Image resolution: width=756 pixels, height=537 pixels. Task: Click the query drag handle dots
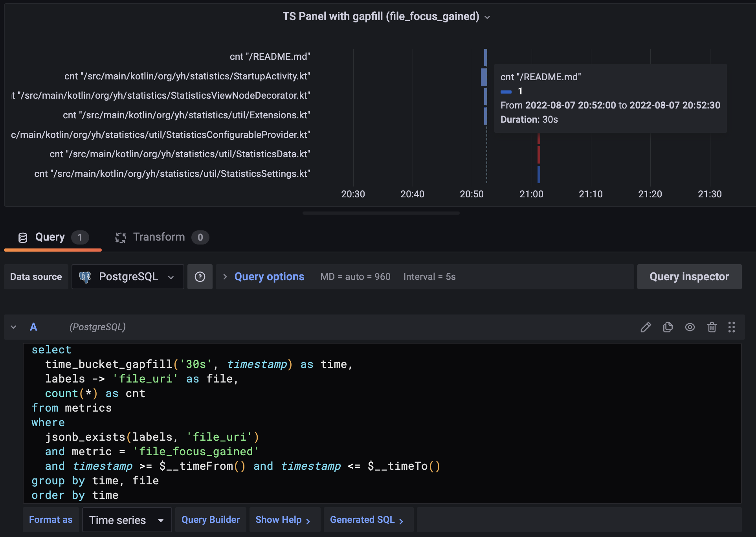tap(731, 327)
